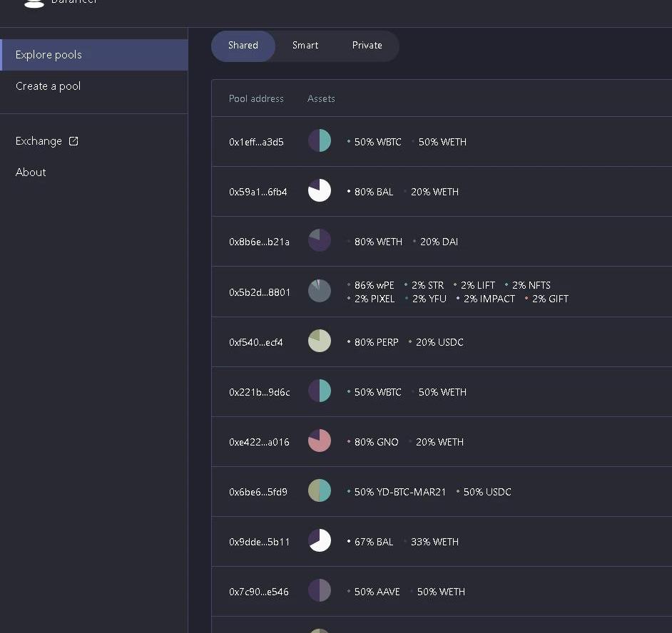Click the GNO/WETH pool pie chart
Viewport: 672px width, 633px height.
320,441
